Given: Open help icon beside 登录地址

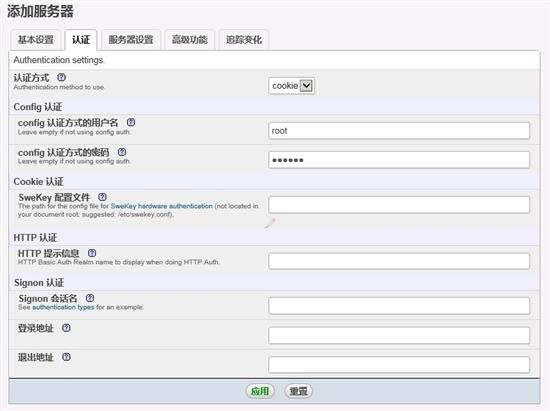Looking at the screenshot, I should coord(66,328).
